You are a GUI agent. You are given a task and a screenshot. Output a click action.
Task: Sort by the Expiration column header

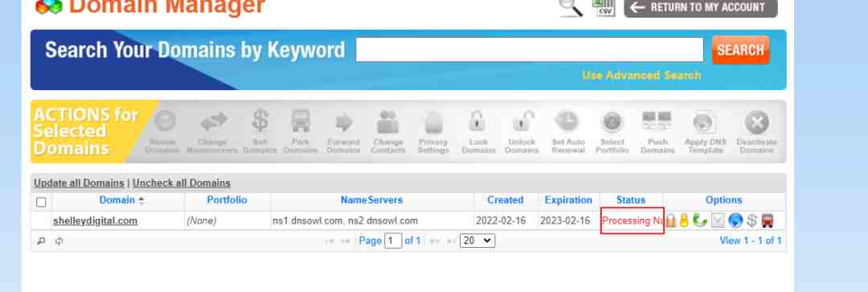[568, 200]
